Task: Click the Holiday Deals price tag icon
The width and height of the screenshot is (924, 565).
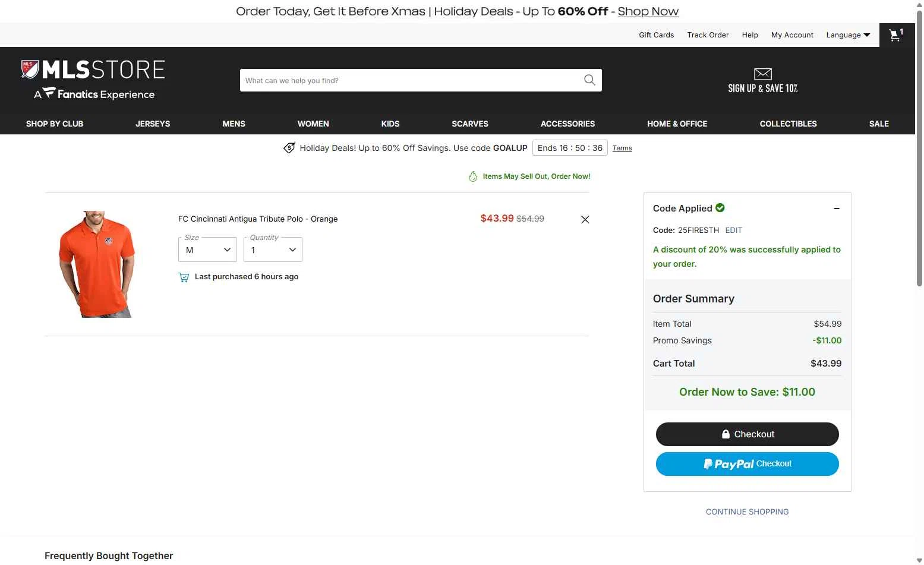Action: point(289,148)
